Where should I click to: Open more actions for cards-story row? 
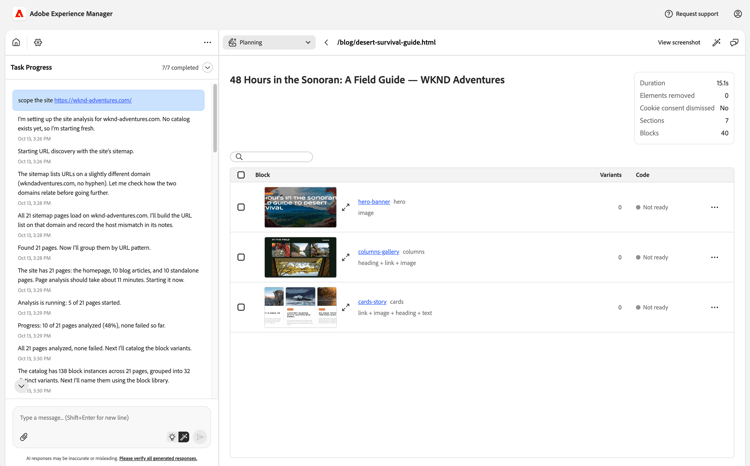(715, 307)
